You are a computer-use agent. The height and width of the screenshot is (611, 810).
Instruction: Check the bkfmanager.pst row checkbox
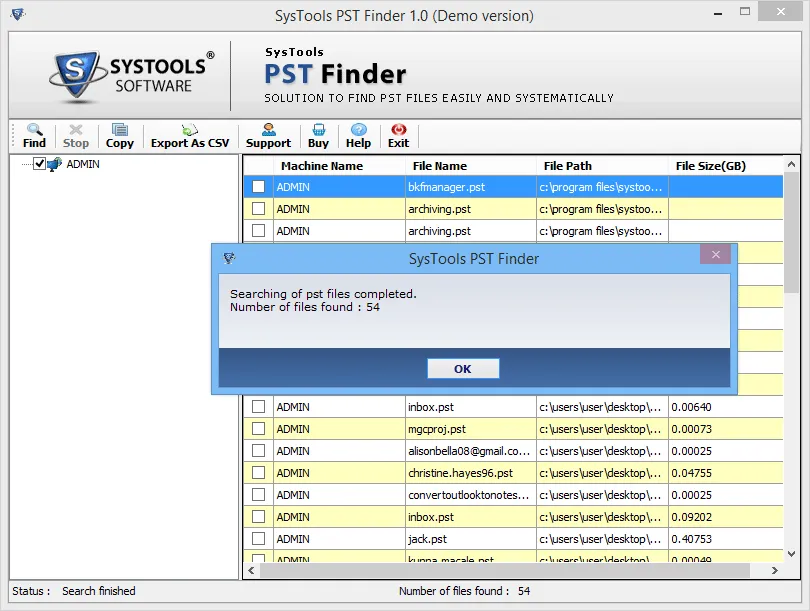click(x=257, y=187)
